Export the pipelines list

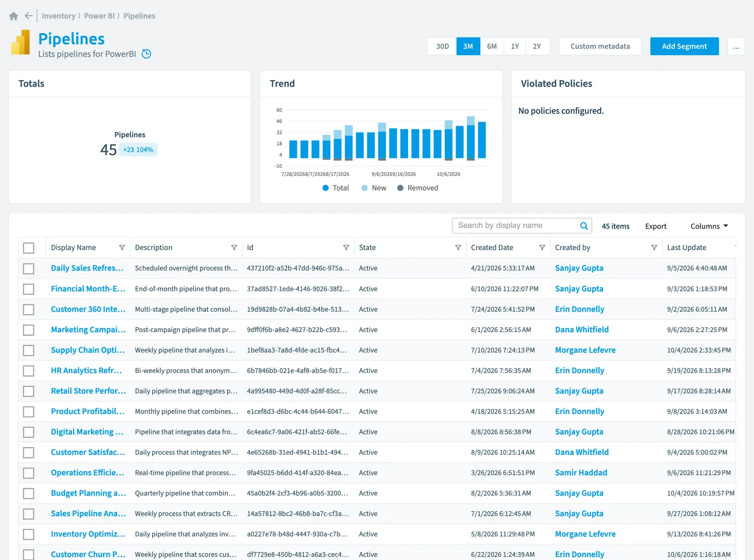pyautogui.click(x=656, y=226)
